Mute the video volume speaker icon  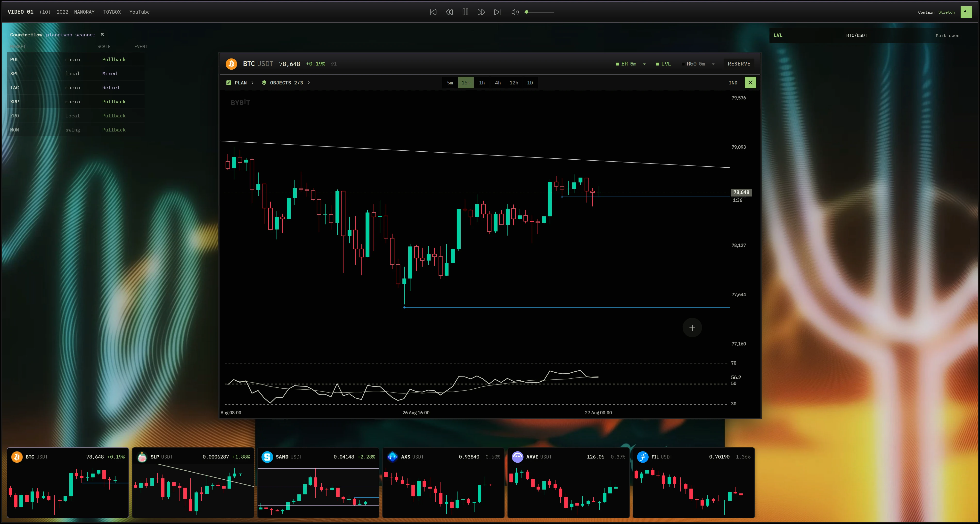[515, 12]
